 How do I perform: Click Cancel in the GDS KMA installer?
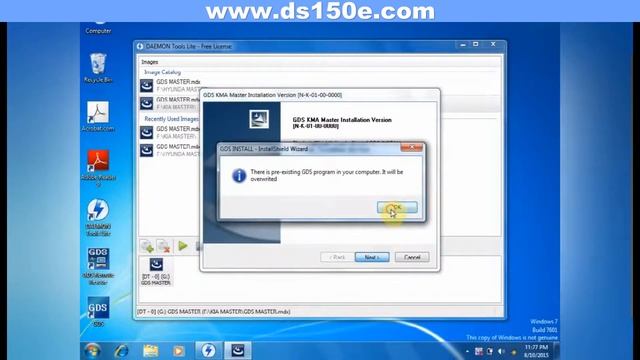412,257
